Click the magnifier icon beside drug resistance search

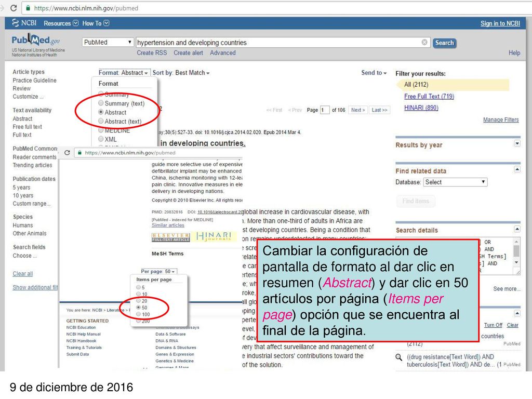point(399,357)
